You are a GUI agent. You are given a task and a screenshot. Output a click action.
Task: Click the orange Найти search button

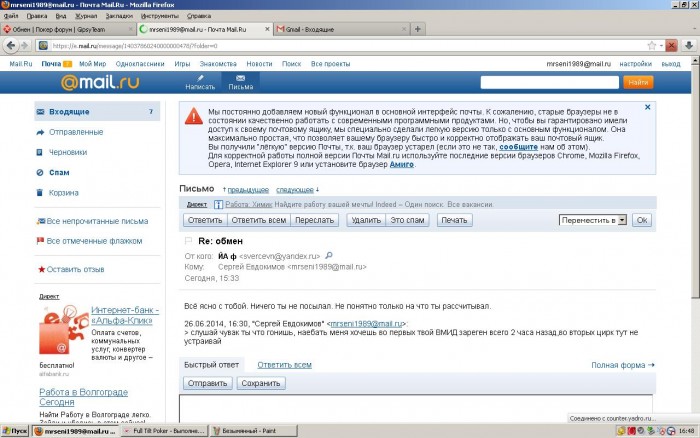(638, 82)
